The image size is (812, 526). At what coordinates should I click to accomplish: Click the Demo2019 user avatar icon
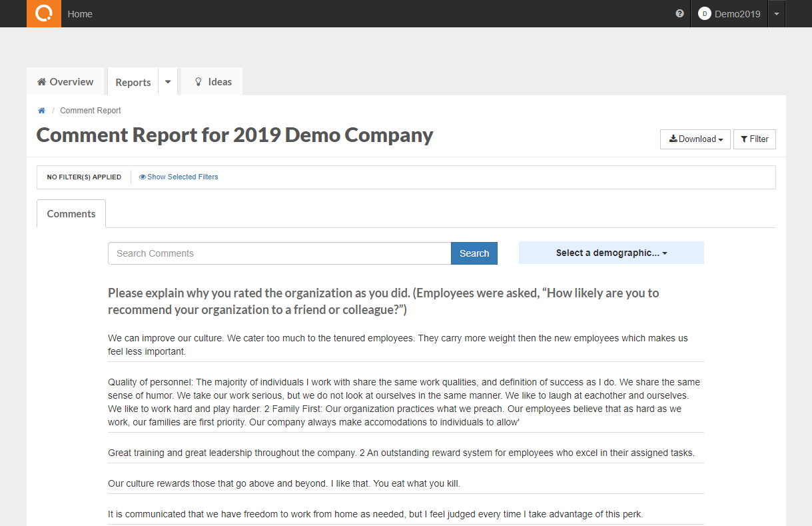705,14
